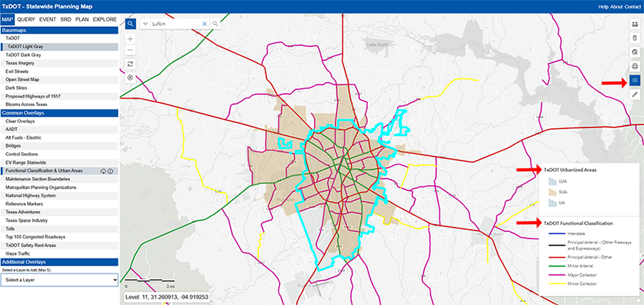Enable the Waze Traffic overlay
644x305 pixels.
tap(59, 253)
